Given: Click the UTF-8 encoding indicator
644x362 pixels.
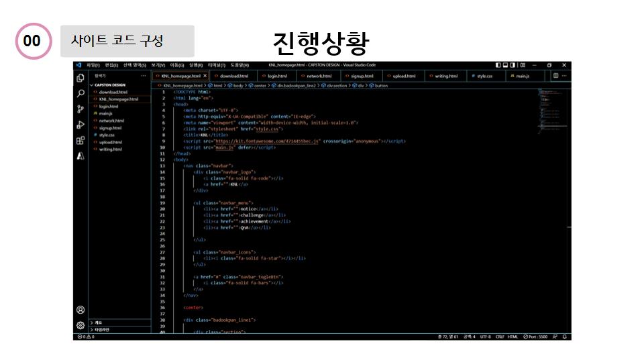Looking at the screenshot, I should (x=486, y=337).
